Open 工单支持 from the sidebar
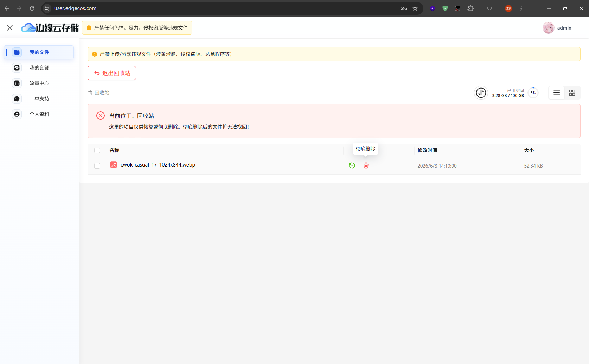The width and height of the screenshot is (589, 364). 39,99
